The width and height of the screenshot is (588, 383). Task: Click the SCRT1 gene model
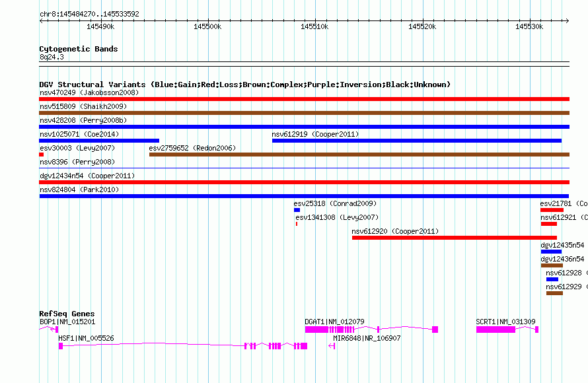[507, 330]
